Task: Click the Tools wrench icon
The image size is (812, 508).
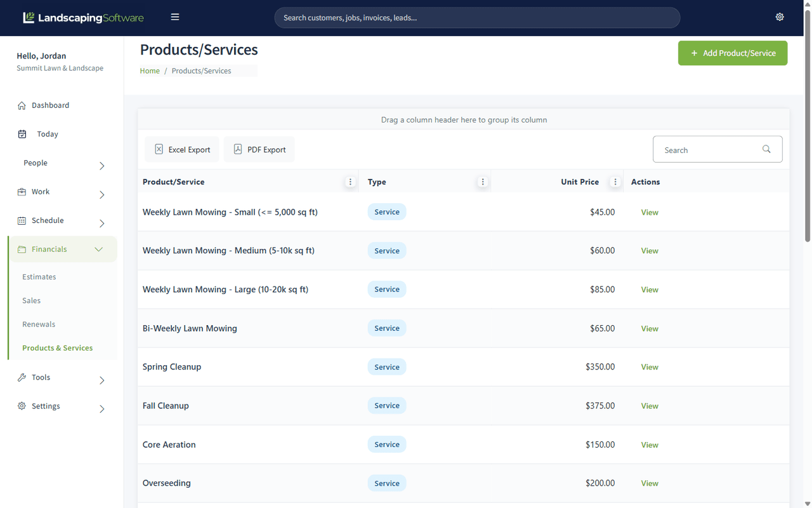Action: pos(22,377)
